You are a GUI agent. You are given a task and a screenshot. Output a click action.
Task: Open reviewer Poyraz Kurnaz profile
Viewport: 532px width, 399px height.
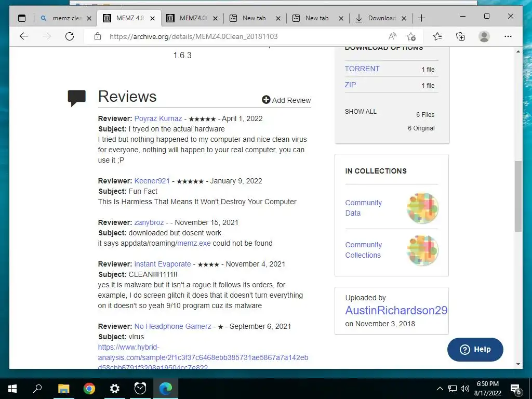pos(158,119)
